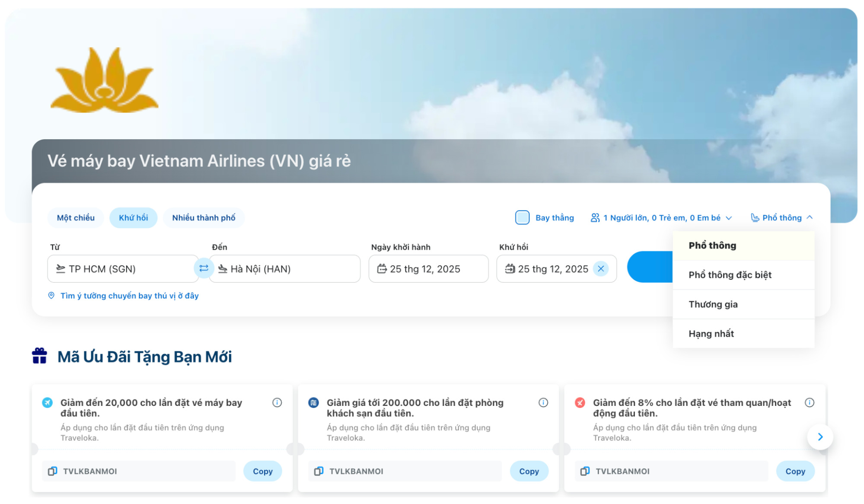Expand the passengers count dropdown
The height and width of the screenshot is (504, 864).
pos(661,217)
